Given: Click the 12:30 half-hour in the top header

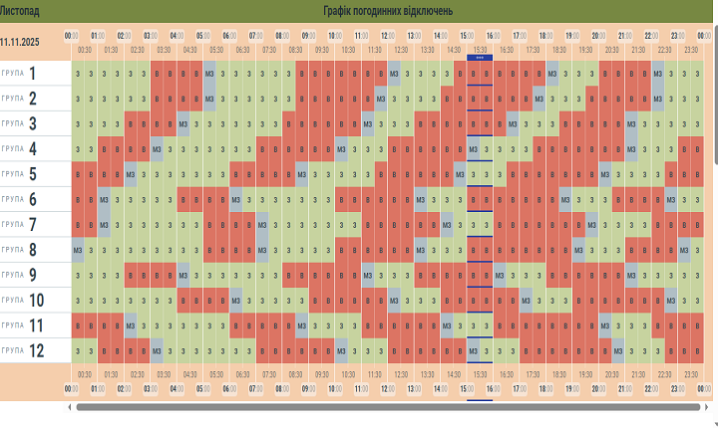Looking at the screenshot, I should 400,49.
